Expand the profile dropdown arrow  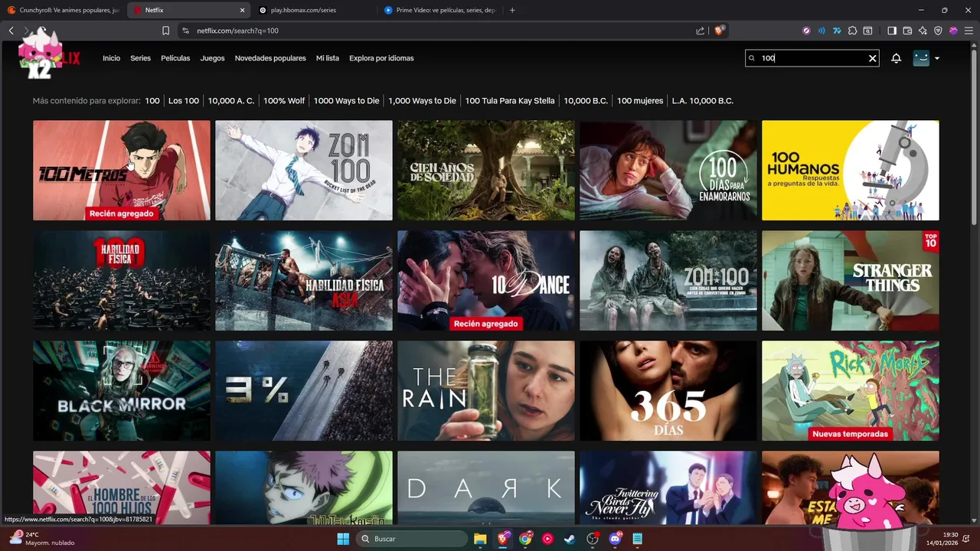(937, 58)
